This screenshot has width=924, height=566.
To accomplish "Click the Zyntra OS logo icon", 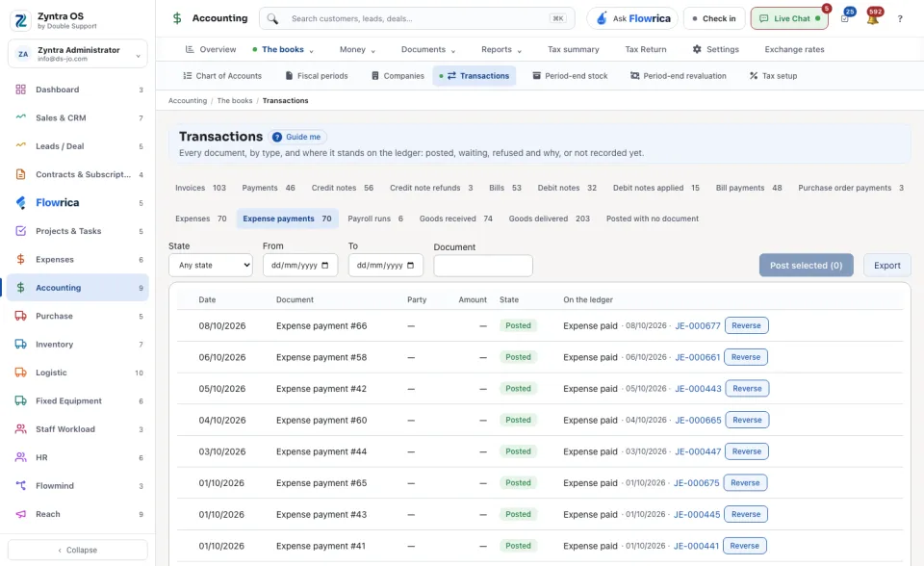I will tap(20, 20).
